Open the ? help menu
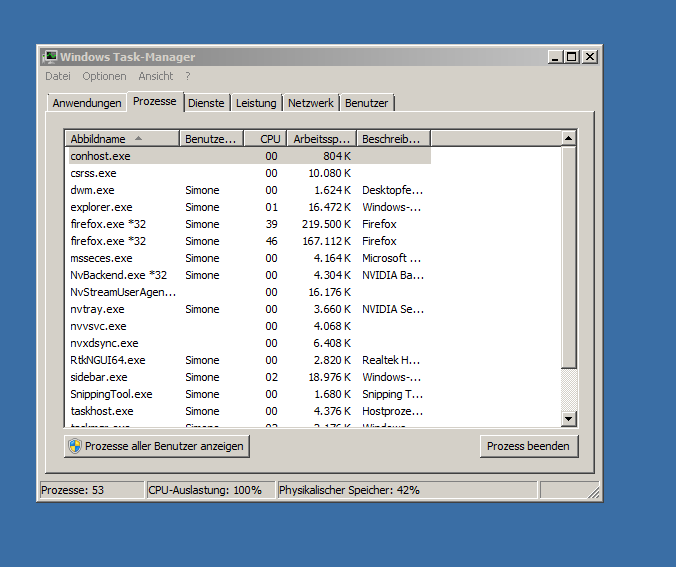 pos(188,76)
